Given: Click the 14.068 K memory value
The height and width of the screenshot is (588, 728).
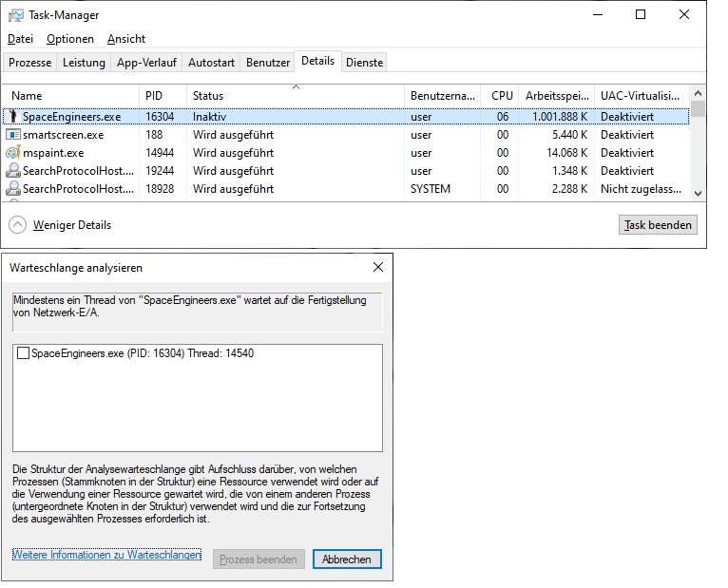Looking at the screenshot, I should click(566, 153).
